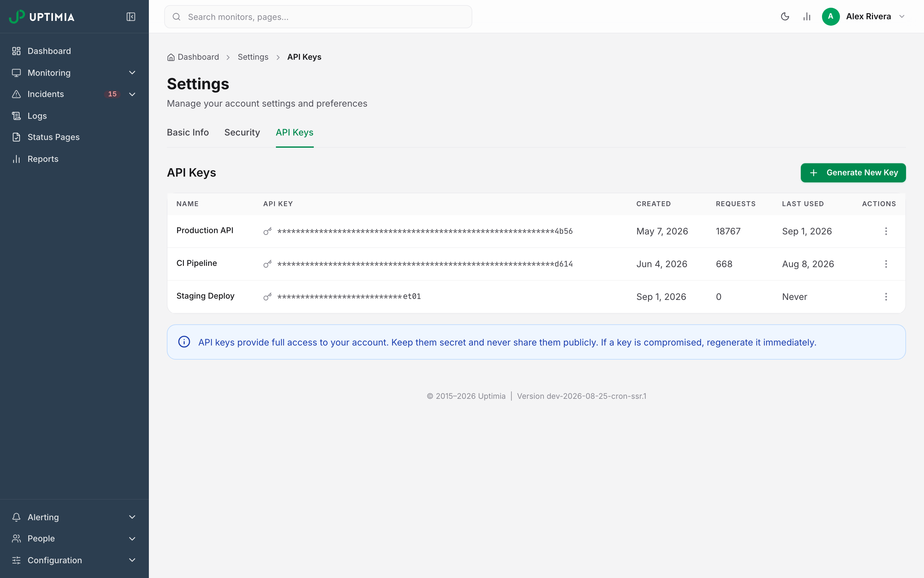
Task: Click the key icon for Production API
Action: (267, 231)
